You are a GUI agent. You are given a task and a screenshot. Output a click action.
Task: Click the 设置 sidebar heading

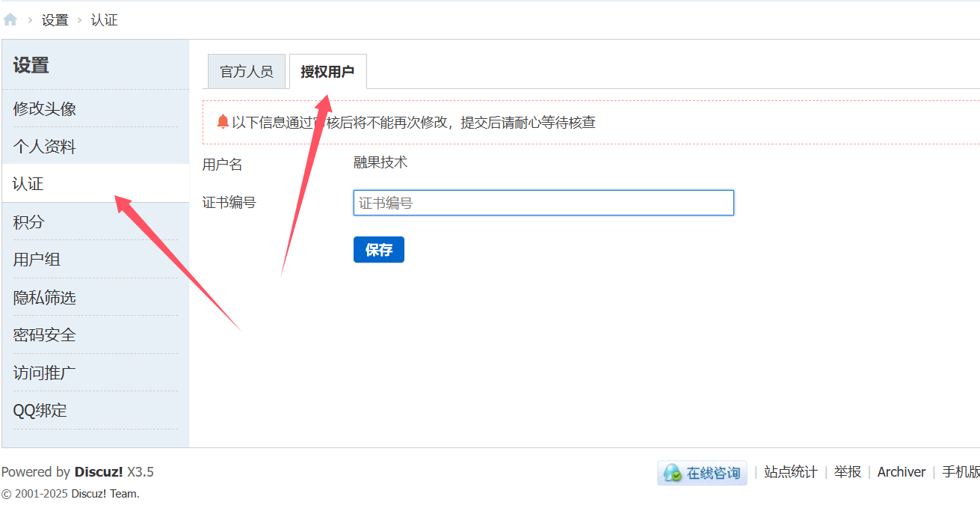[31, 65]
